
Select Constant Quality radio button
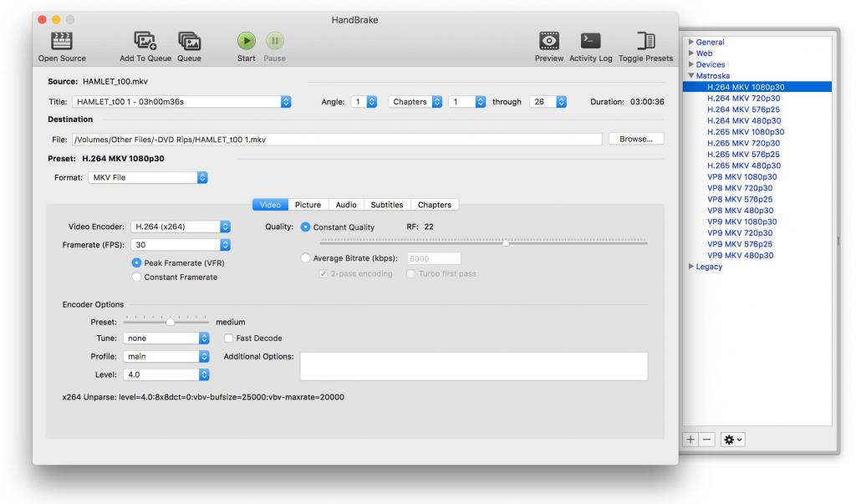[x=306, y=227]
